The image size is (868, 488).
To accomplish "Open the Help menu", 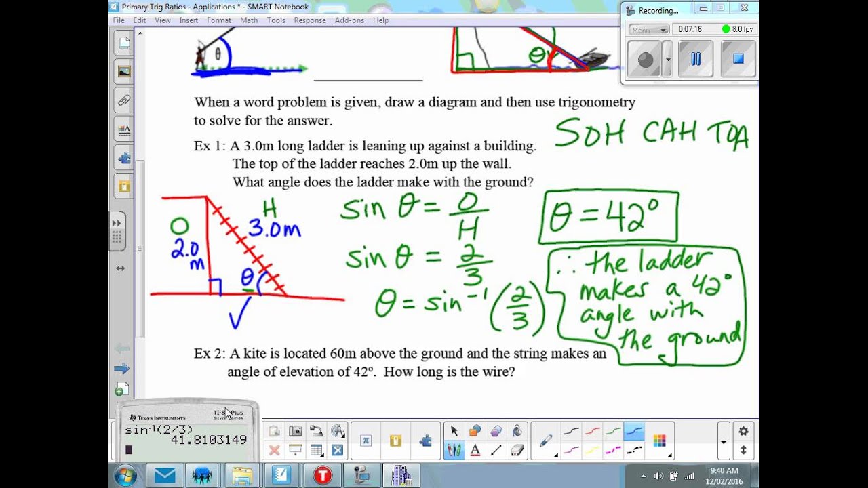I will pyautogui.click(x=381, y=20).
